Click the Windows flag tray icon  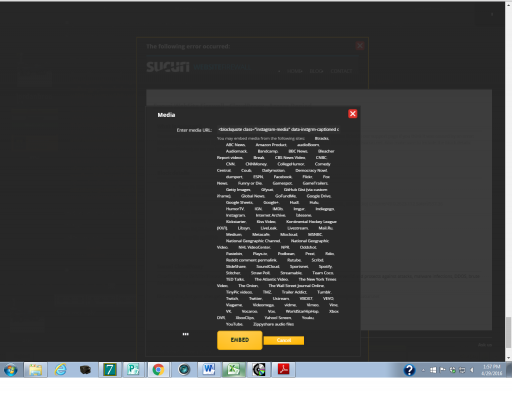[x=433, y=370]
